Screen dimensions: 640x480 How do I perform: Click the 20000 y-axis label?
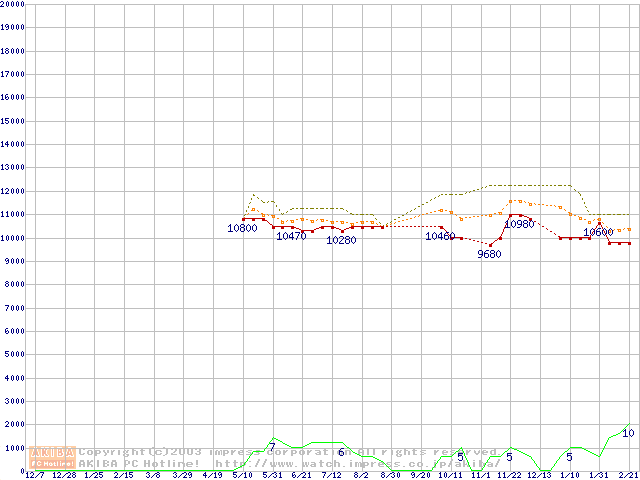point(13,4)
